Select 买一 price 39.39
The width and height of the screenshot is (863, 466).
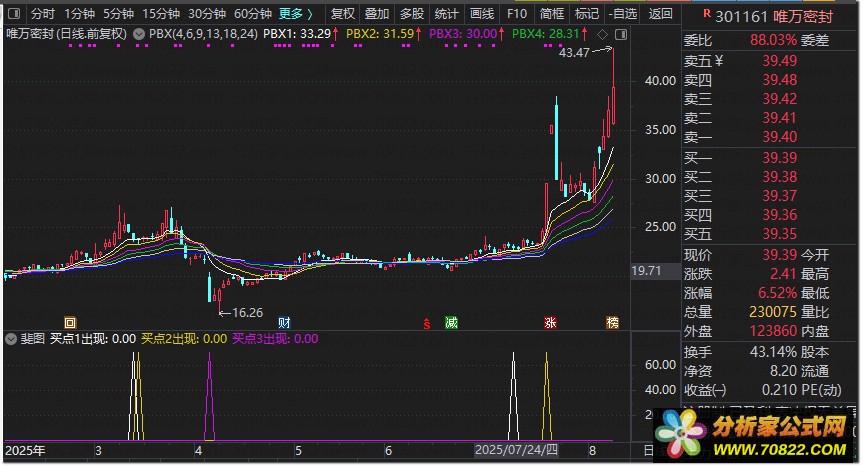(x=779, y=158)
